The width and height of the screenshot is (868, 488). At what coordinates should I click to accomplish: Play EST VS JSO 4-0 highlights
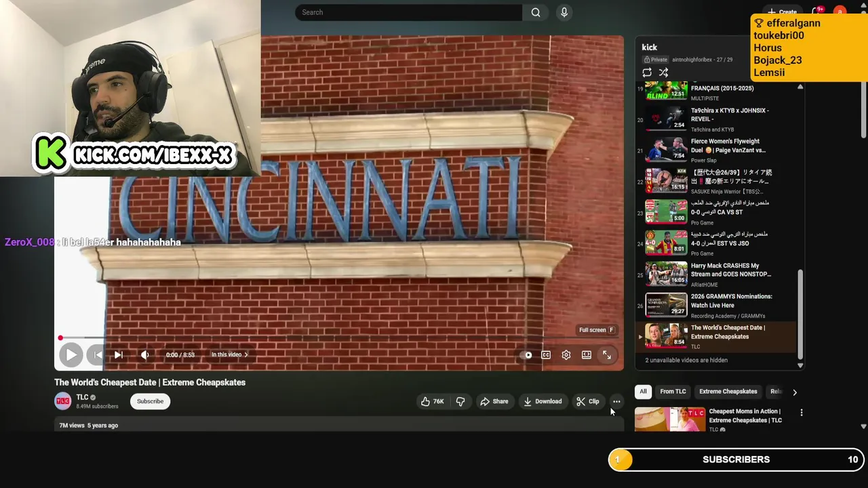717,243
